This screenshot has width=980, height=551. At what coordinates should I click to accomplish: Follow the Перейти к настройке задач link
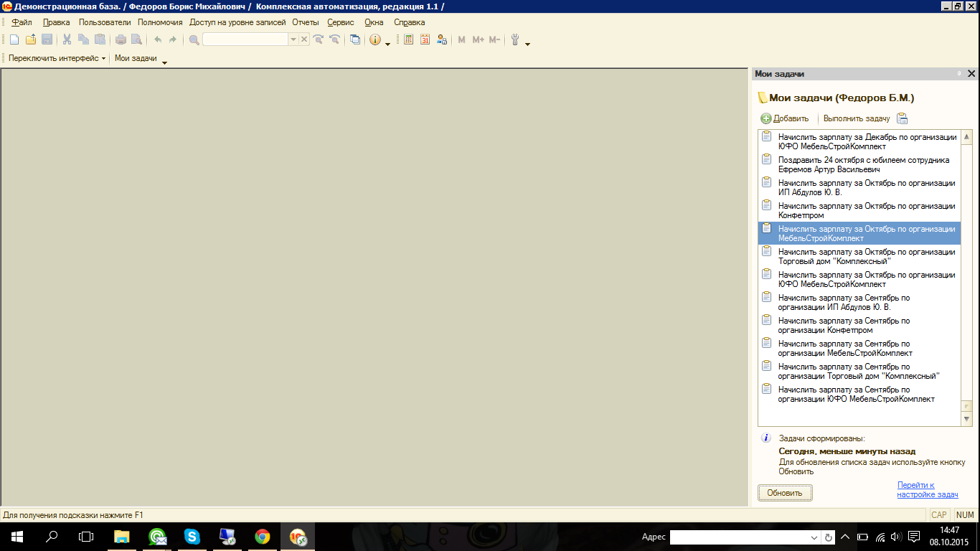pyautogui.click(x=927, y=490)
